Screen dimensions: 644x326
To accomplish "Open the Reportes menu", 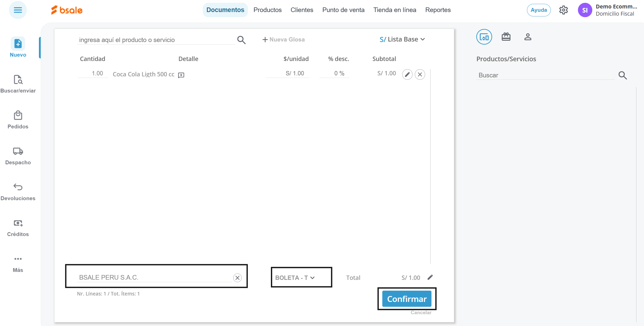I will click(438, 10).
